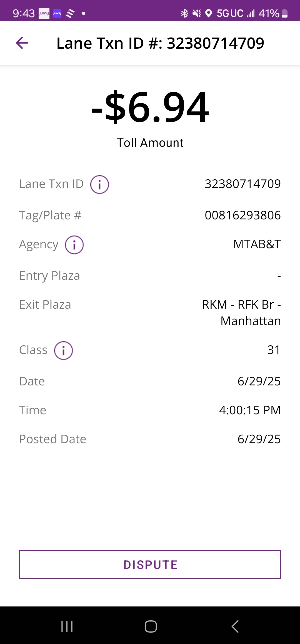
Task: Tap the page title Lane Txn ID header
Action: 160,43
